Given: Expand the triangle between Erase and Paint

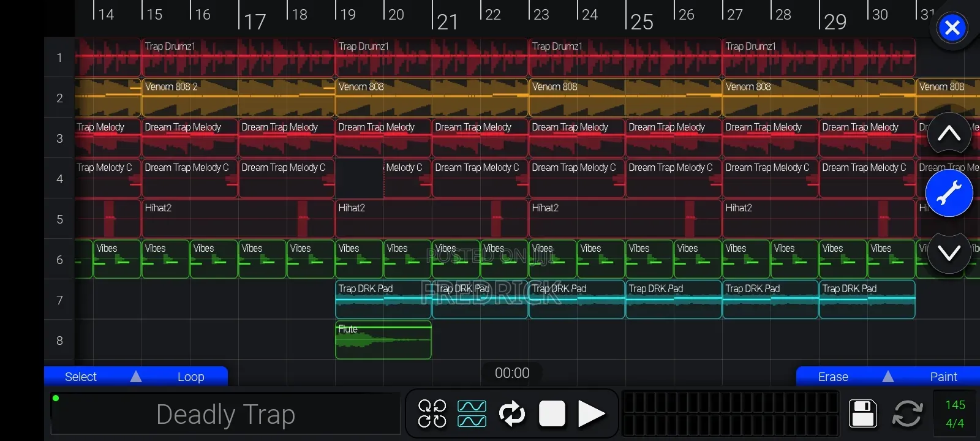Looking at the screenshot, I should 888,377.
